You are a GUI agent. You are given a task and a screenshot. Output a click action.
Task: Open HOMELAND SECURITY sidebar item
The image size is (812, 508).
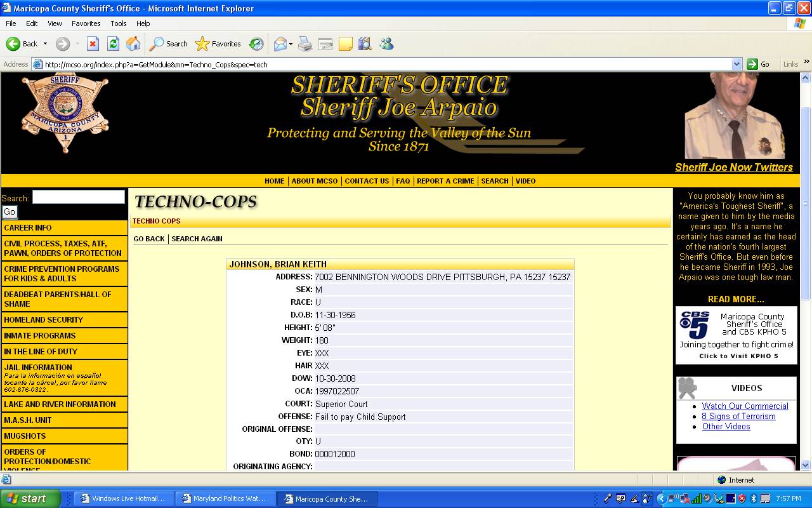pos(65,319)
